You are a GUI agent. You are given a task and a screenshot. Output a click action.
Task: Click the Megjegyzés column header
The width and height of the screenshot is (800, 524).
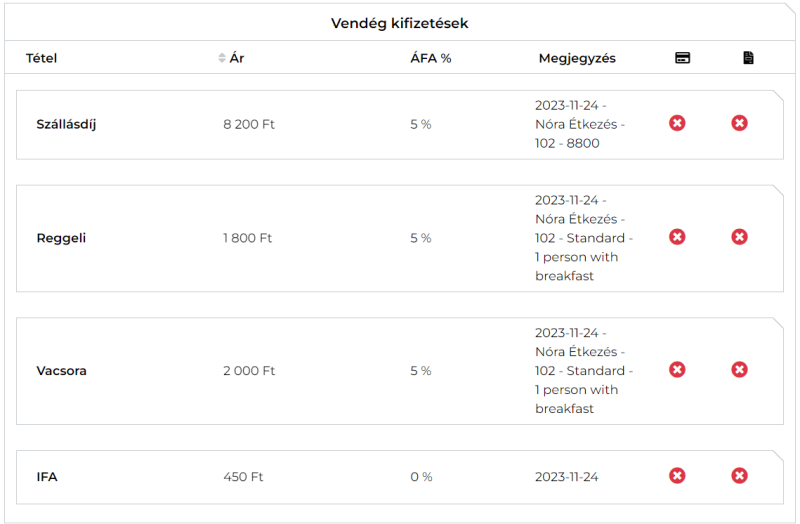[x=577, y=58]
